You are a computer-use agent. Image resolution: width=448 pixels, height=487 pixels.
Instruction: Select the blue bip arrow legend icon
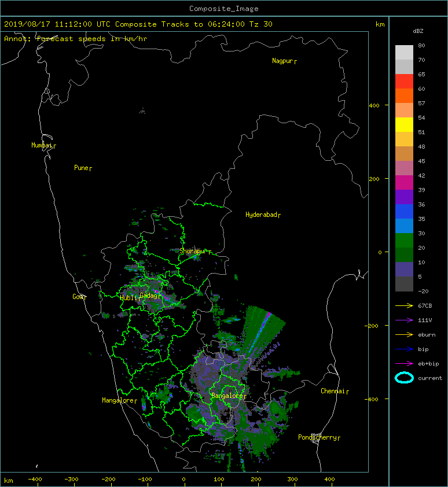(x=404, y=349)
